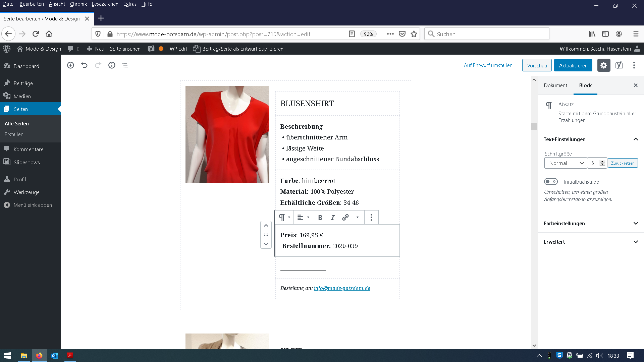The width and height of the screenshot is (644, 362).
Task: Go to browser home page
Action: pos(49,34)
